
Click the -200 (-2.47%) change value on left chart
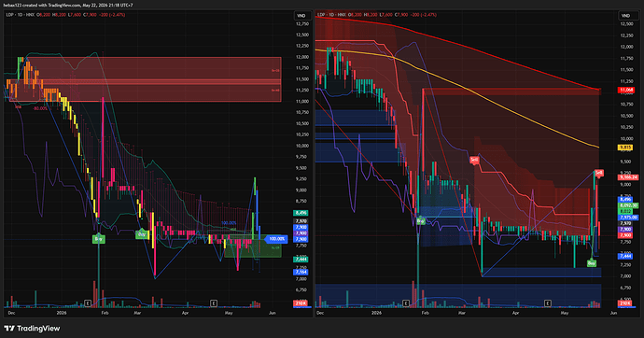tap(111, 15)
